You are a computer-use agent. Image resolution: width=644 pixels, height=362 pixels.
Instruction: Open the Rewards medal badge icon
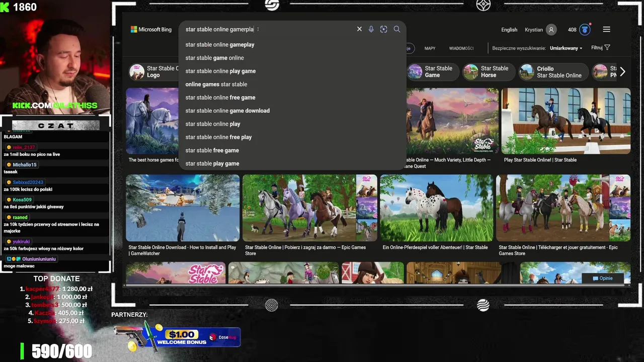click(585, 30)
